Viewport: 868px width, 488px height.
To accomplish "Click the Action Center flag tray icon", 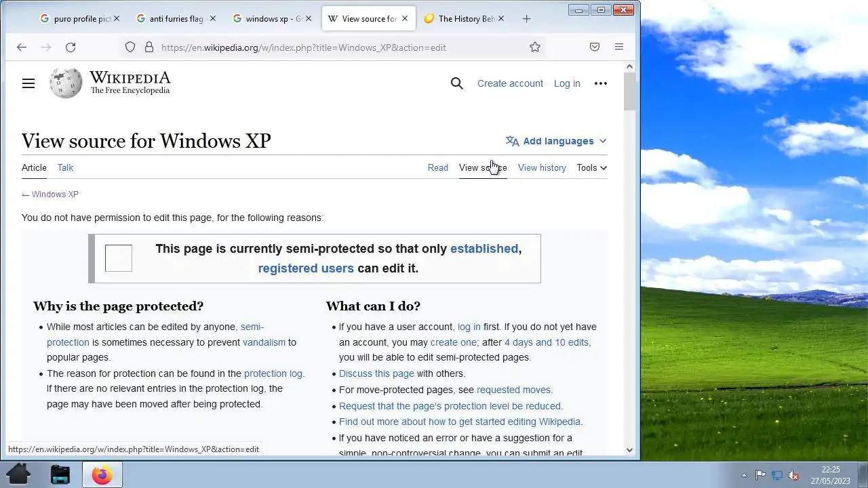I will tap(760, 475).
